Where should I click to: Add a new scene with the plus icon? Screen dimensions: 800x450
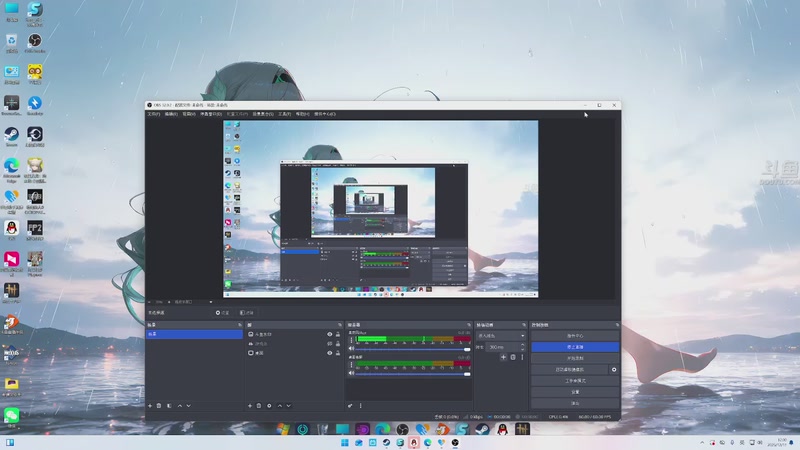tap(150, 406)
